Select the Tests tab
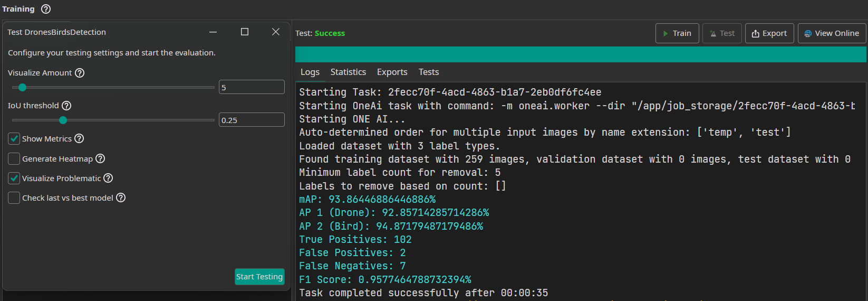 pyautogui.click(x=429, y=72)
